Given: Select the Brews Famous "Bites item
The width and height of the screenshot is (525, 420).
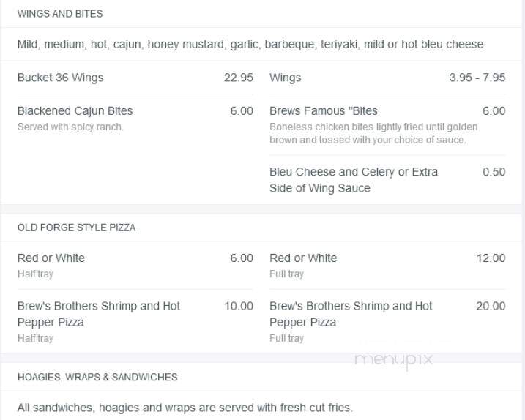Looking at the screenshot, I should point(387,124).
